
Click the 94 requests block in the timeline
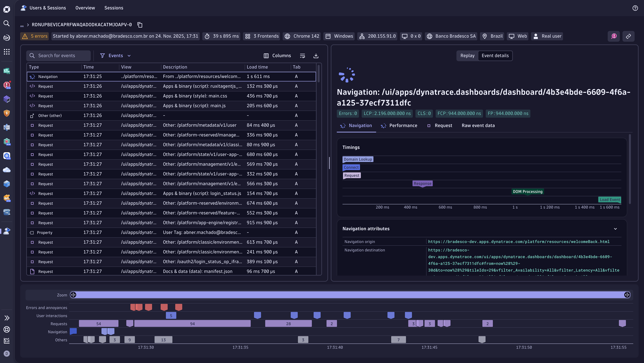click(x=192, y=324)
